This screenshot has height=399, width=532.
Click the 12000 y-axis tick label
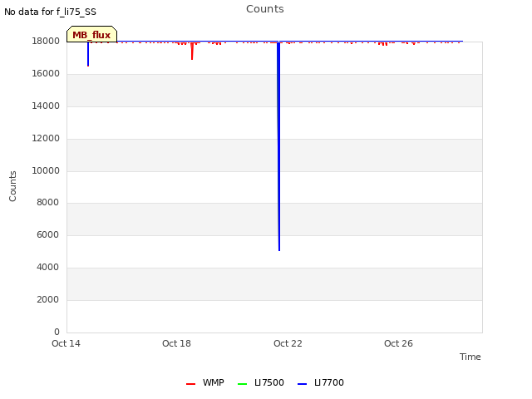(x=46, y=139)
